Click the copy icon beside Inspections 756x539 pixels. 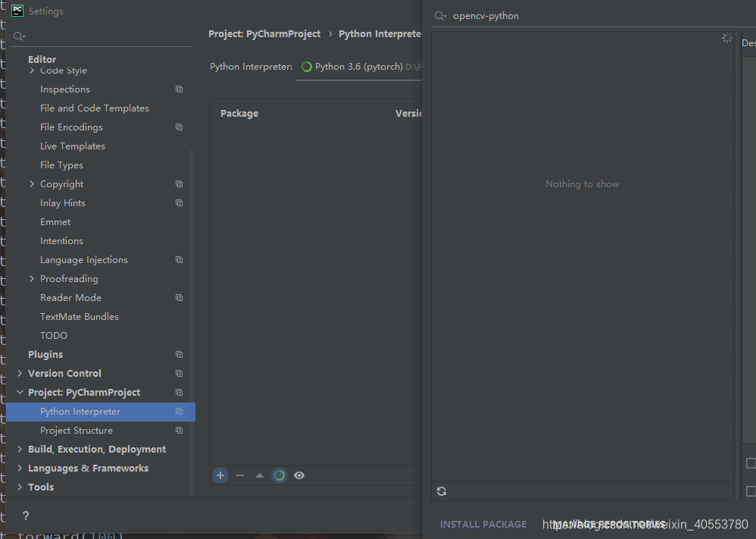click(179, 89)
